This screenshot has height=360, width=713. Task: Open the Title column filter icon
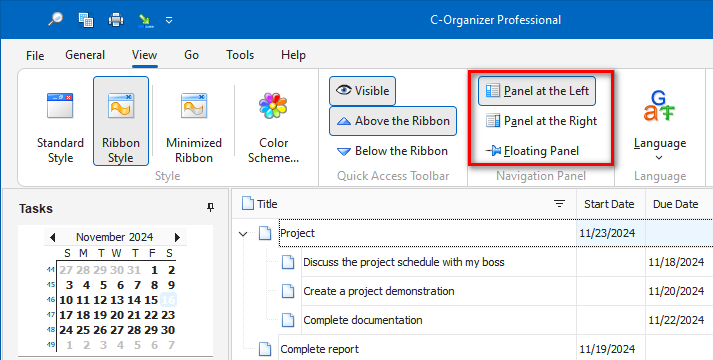click(559, 204)
